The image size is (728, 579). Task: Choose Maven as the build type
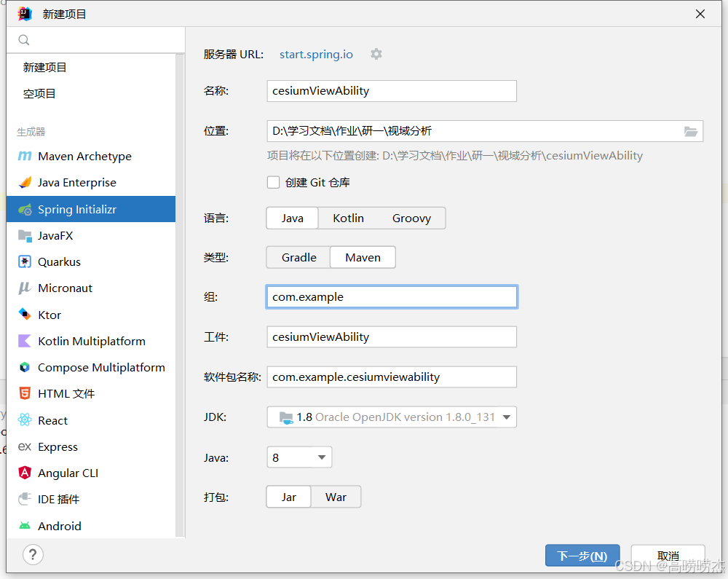pyautogui.click(x=363, y=258)
